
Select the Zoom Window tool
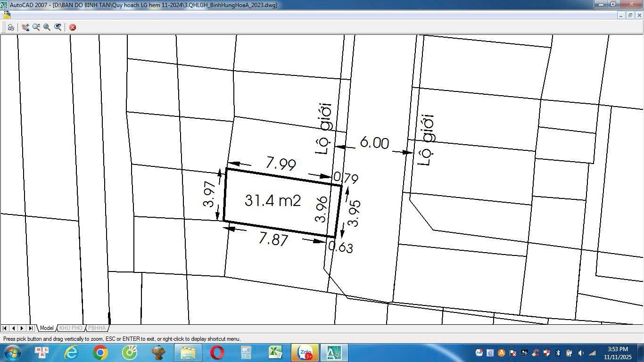[x=47, y=27]
